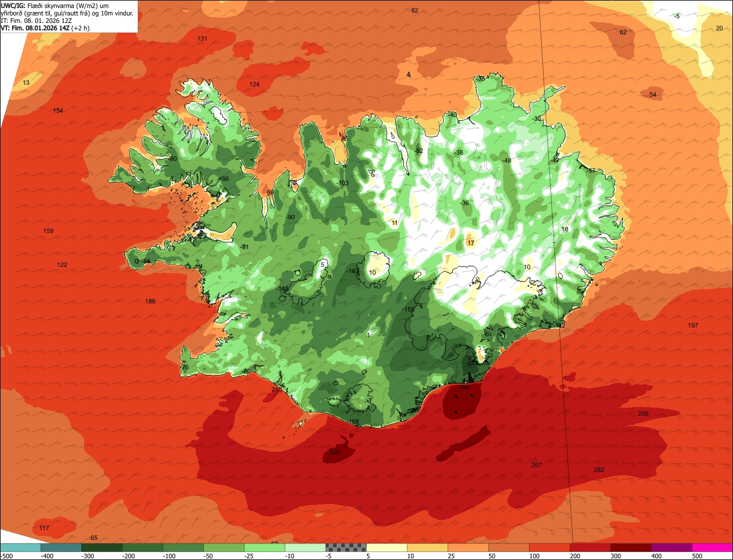Click the '168' value on the south coast

[354, 422]
